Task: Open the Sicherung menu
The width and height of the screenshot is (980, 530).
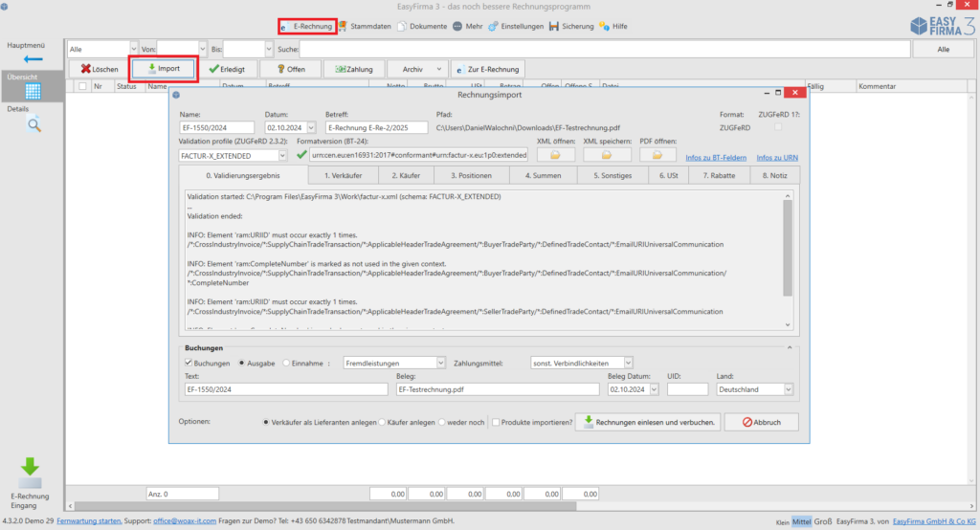Action: point(571,26)
